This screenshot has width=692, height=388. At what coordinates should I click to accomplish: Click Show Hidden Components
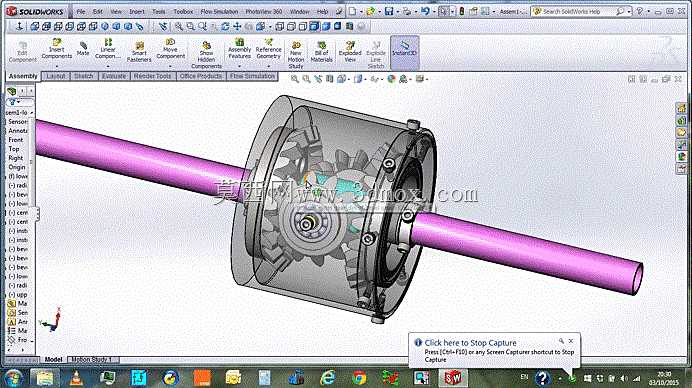[x=206, y=55]
